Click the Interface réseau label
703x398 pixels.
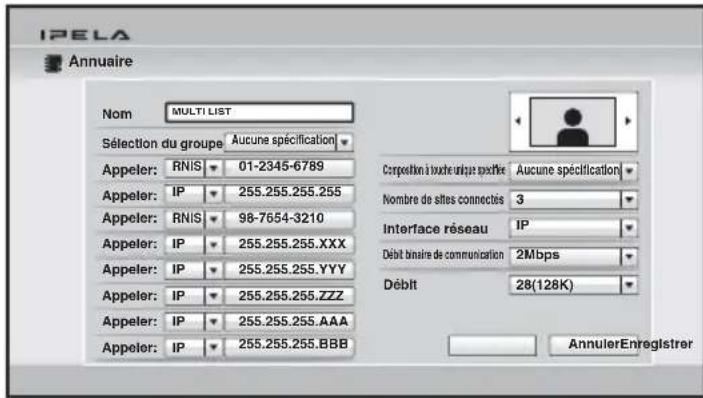click(x=435, y=229)
